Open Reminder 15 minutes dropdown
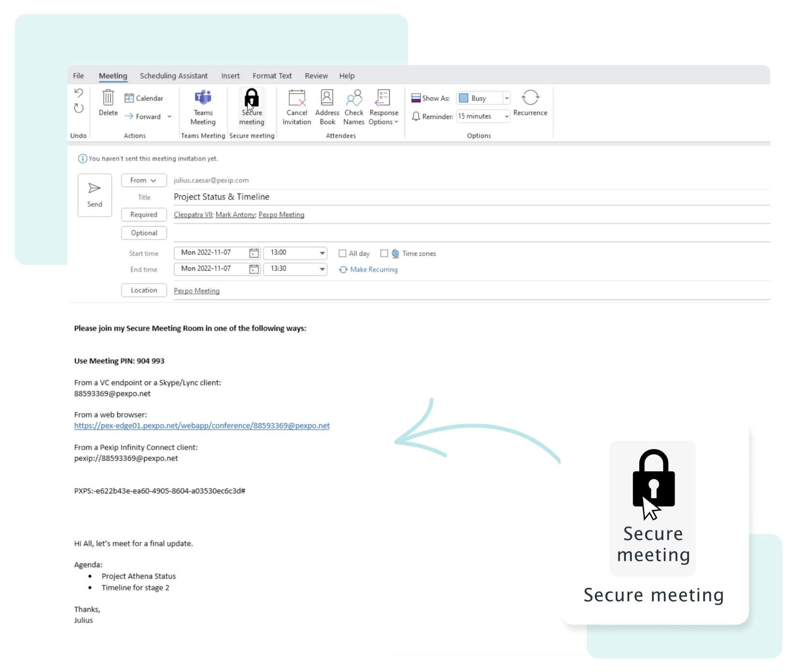 coord(506,117)
